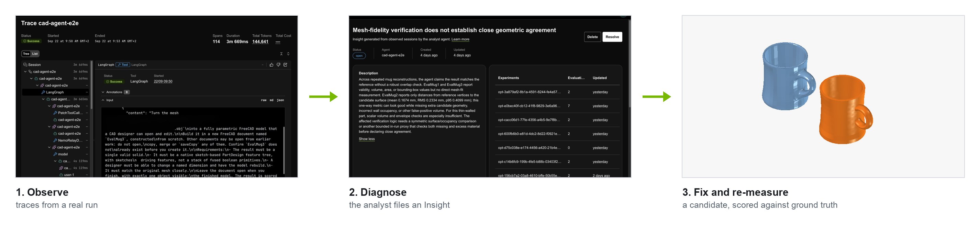Collapse the Annotations section

(x=103, y=92)
